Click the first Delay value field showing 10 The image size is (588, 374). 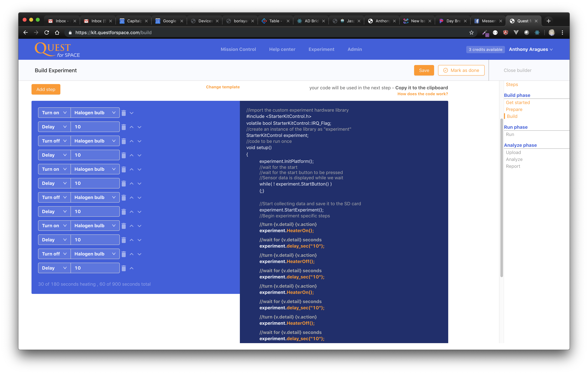pos(95,127)
